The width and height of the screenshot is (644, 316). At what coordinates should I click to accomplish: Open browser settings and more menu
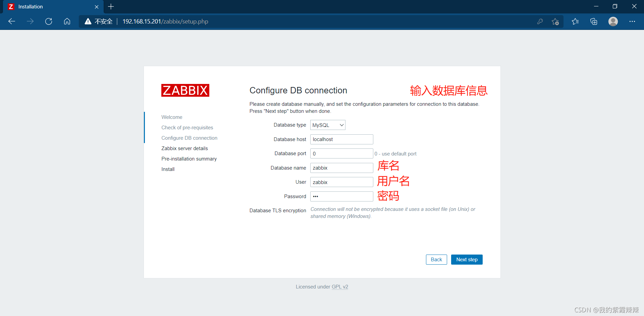(632, 21)
